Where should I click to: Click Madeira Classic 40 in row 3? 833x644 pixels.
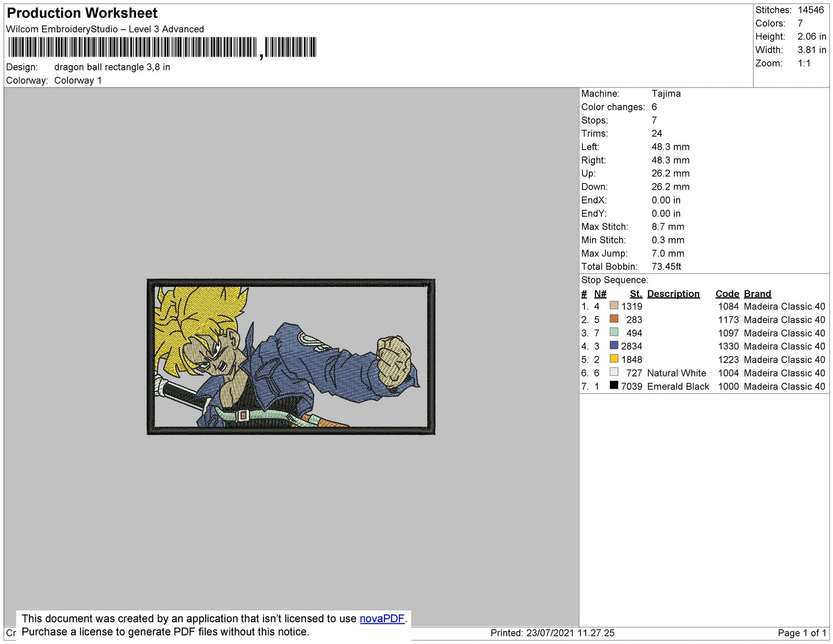coord(785,333)
